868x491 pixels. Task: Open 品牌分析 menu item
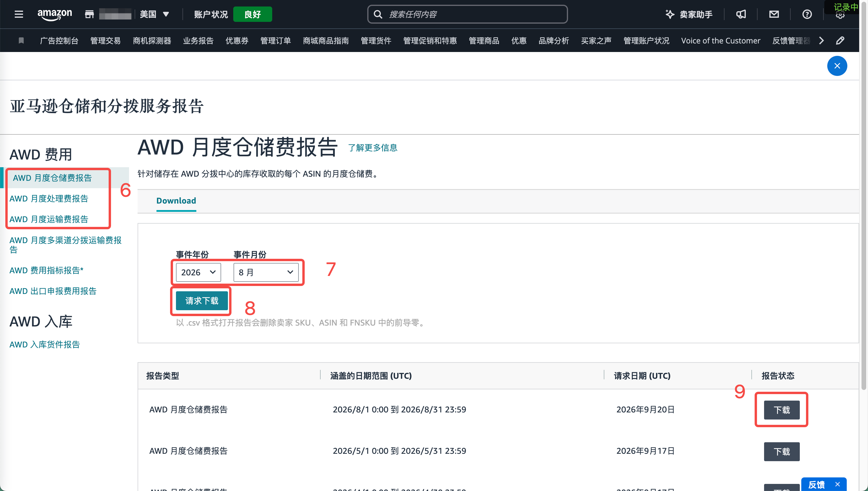(x=554, y=40)
